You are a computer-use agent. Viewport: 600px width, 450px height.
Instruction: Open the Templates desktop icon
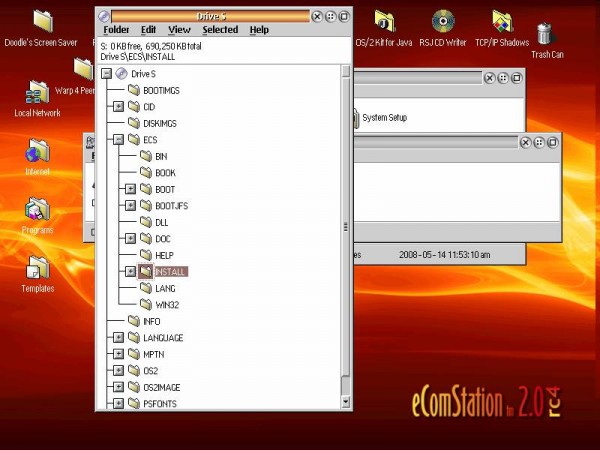(x=37, y=268)
